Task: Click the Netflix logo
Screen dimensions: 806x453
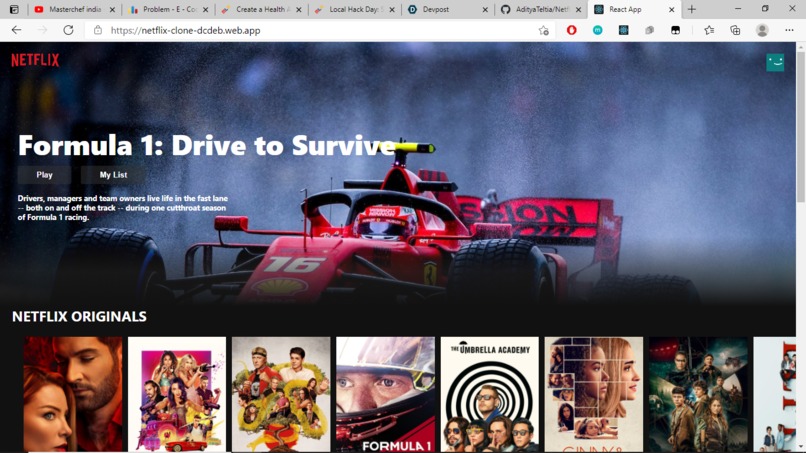Action: click(35, 61)
